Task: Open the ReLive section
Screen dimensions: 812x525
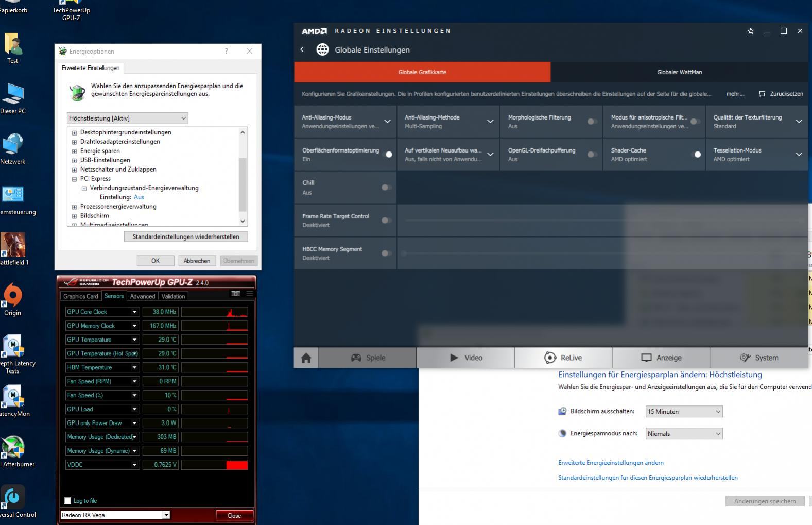Action: pos(563,358)
